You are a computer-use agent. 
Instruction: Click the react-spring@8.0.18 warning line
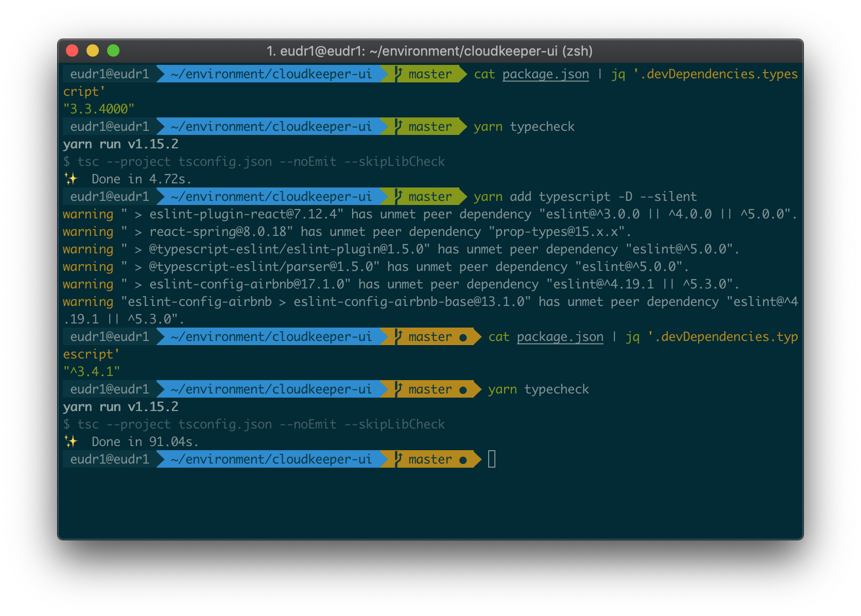[347, 232]
